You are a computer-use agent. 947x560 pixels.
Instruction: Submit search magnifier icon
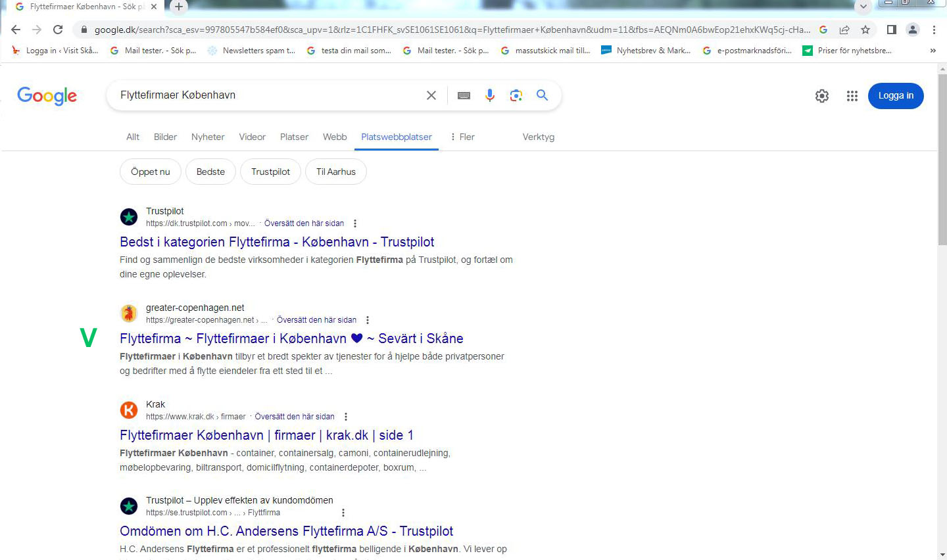[542, 95]
